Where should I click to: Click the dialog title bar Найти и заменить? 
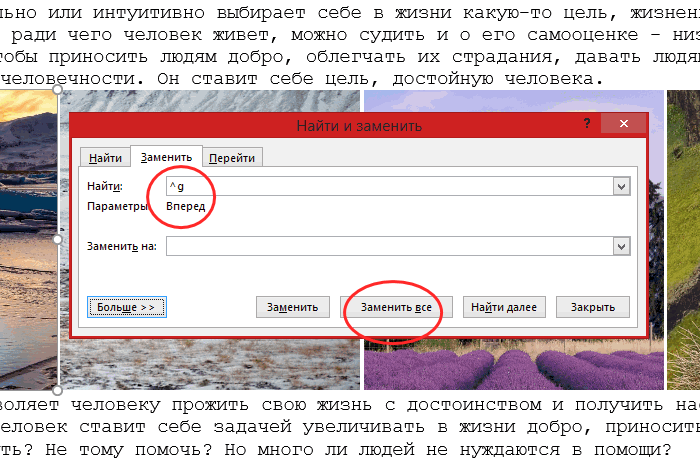(358, 126)
